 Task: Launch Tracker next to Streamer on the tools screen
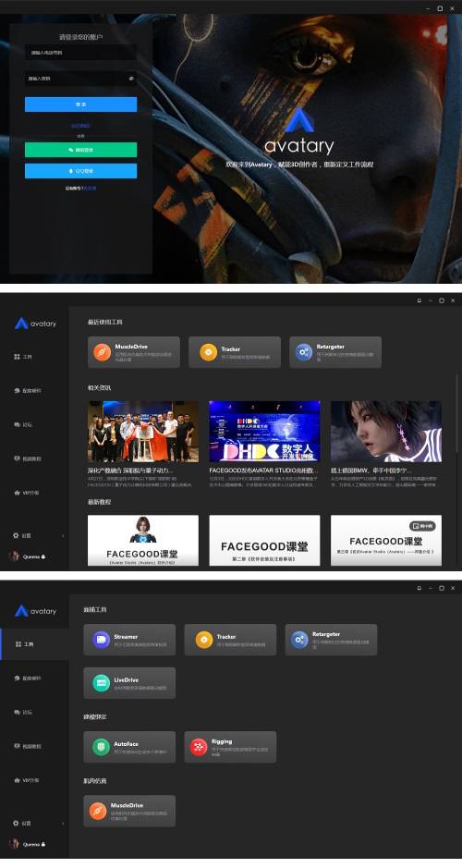point(230,640)
